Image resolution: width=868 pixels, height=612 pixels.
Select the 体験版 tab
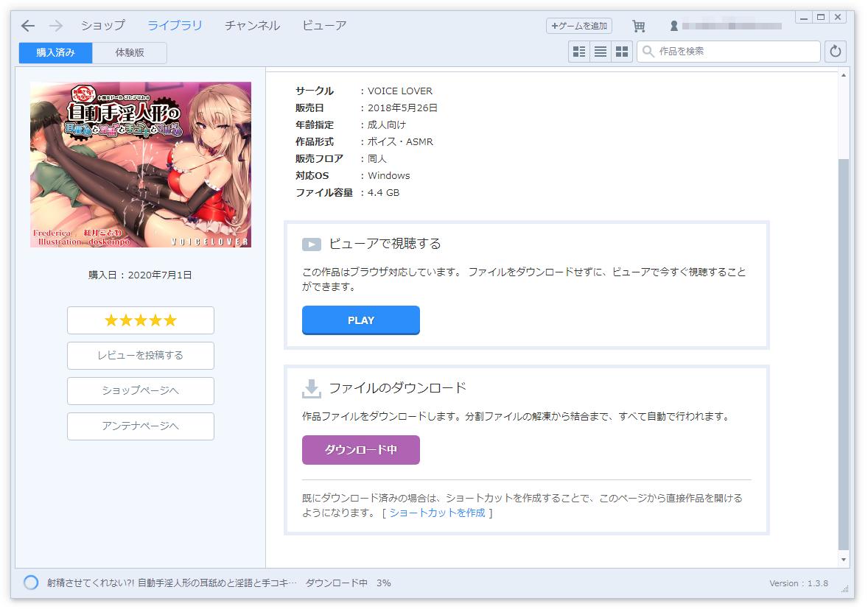130,52
